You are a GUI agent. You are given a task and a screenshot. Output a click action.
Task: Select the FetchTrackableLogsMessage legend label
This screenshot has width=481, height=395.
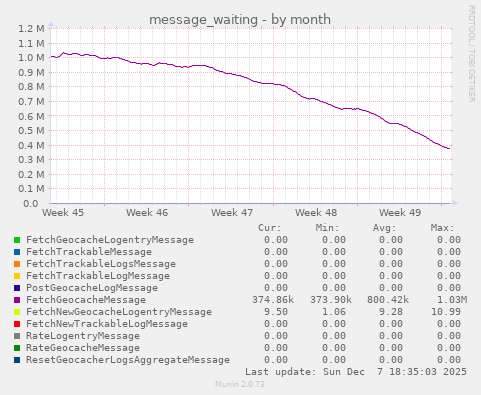click(101, 264)
